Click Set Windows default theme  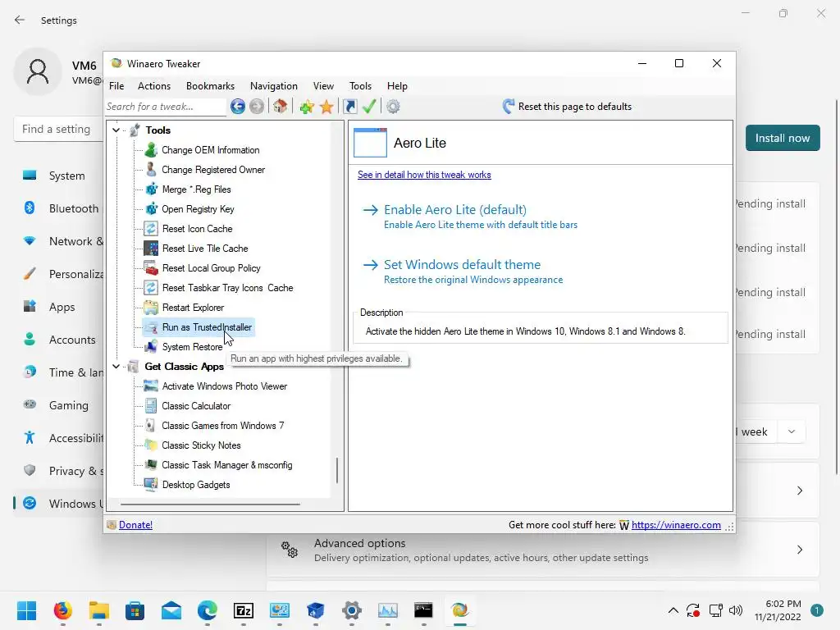462,265
